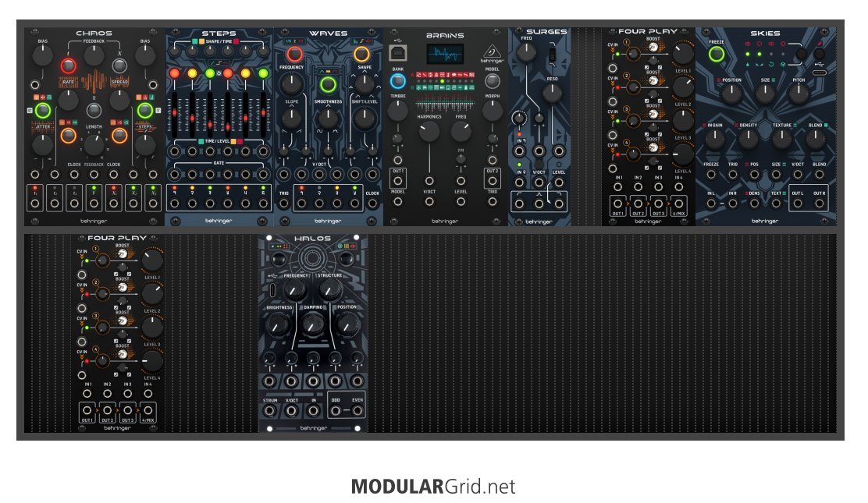Viewport: 868px width, 503px height.
Task: Click the Frequency knob on Waves
Action: point(291,84)
